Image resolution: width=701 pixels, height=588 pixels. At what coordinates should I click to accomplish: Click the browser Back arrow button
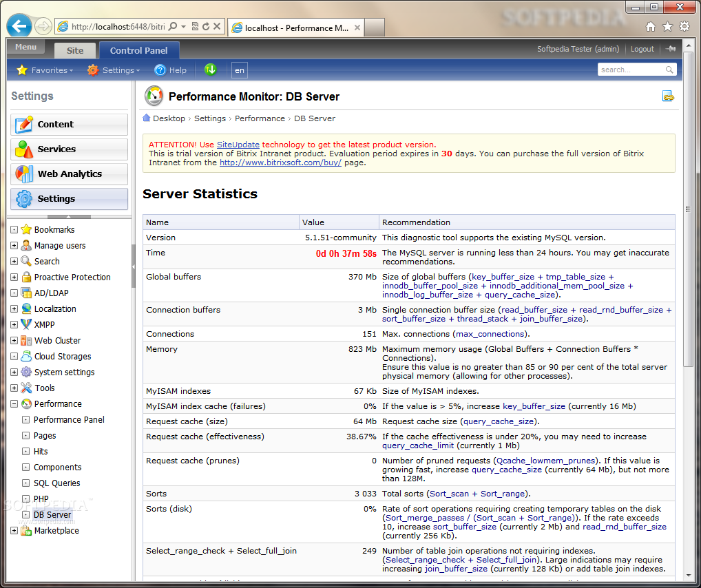(19, 26)
